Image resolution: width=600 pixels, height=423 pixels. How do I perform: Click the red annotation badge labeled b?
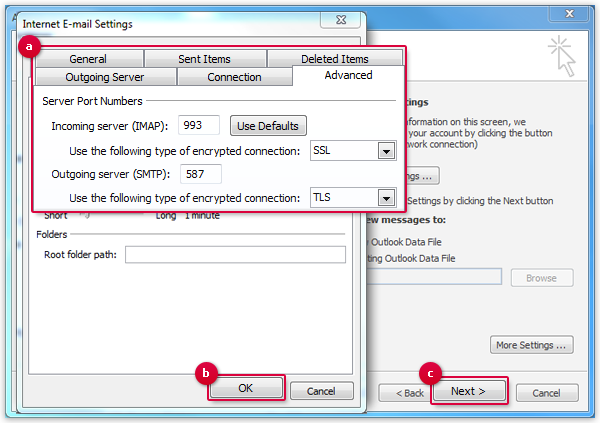pos(206,373)
